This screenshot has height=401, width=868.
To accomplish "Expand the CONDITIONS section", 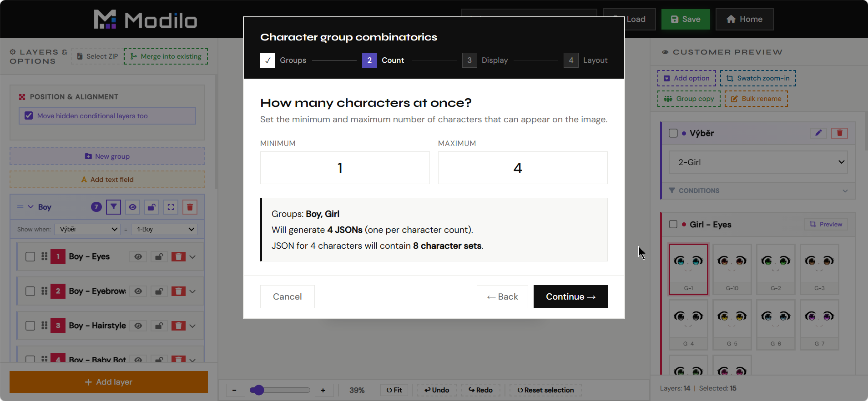I will point(758,190).
